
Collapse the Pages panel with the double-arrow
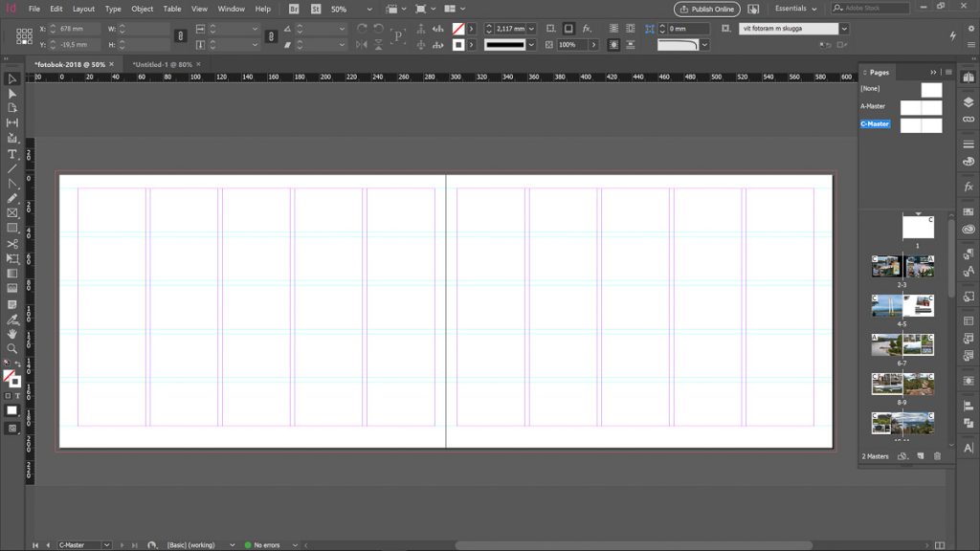[x=933, y=73]
